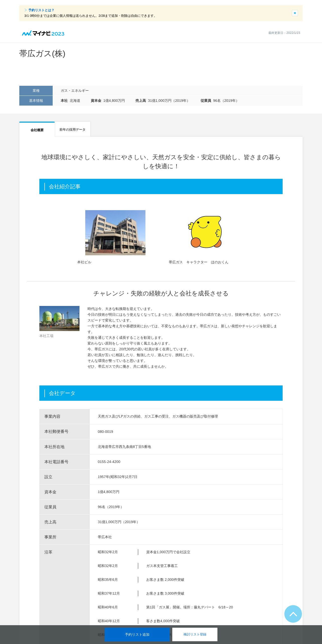322x644 pixels.
Task: Click the 基本情報 label cell
Action: point(36,101)
